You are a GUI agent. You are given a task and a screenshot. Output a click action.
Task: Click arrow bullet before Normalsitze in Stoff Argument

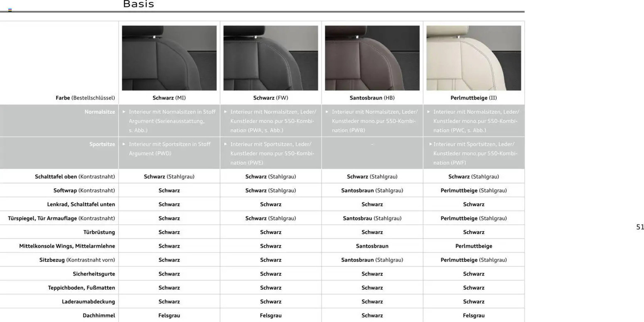tap(124, 112)
